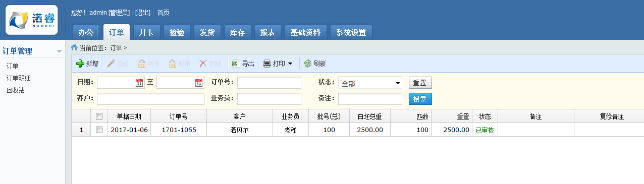
Task: Click the 若贝尔 customer cell
Action: (240, 130)
